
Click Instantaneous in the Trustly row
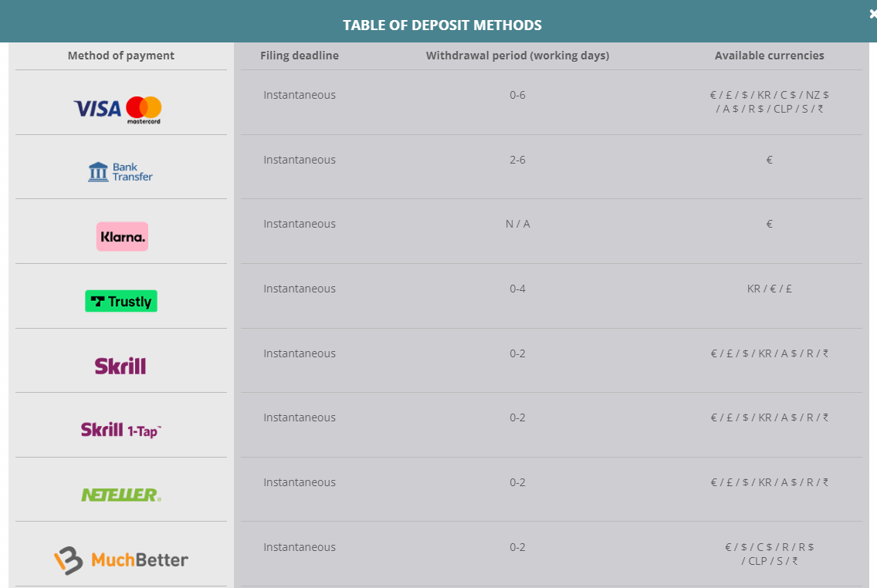coord(300,289)
